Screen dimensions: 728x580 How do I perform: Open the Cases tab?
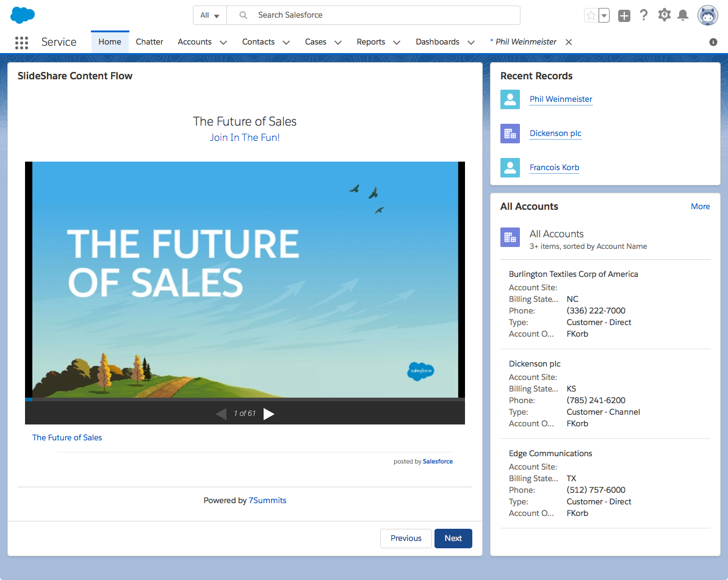point(315,41)
